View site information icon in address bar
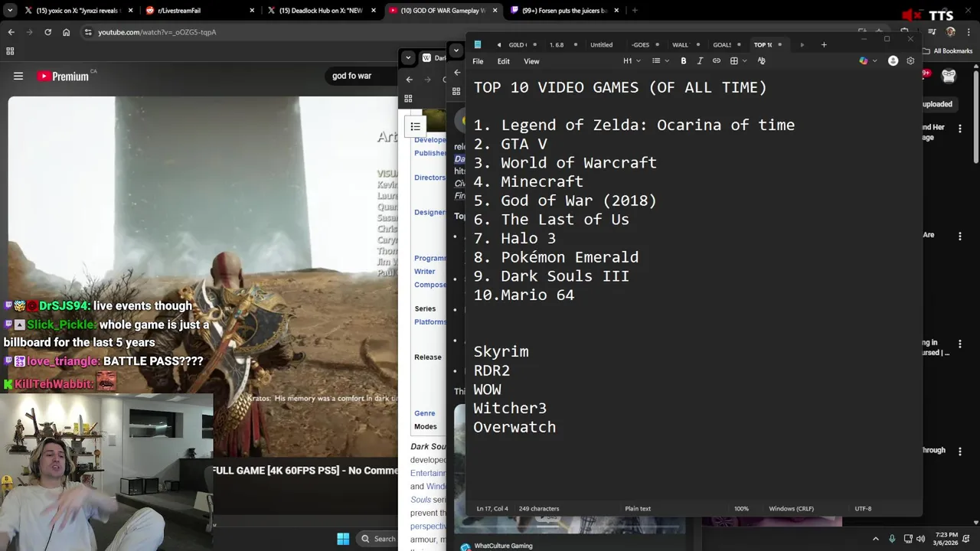This screenshot has width=980, height=551. click(88, 32)
